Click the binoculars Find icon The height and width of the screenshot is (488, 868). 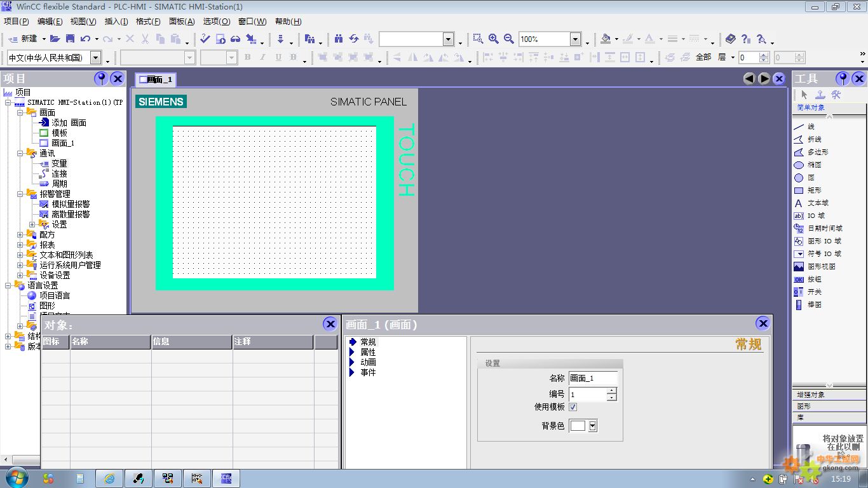[x=338, y=39]
